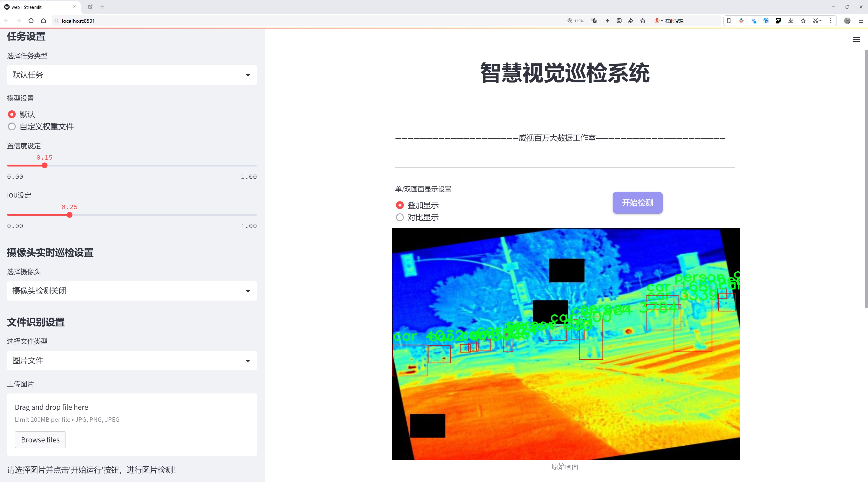
Task: Choose the 叠加显示 radio option
Action: pos(400,205)
